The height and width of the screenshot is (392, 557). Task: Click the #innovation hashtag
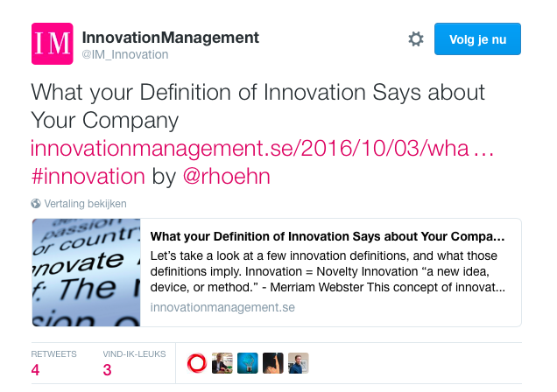tap(88, 176)
